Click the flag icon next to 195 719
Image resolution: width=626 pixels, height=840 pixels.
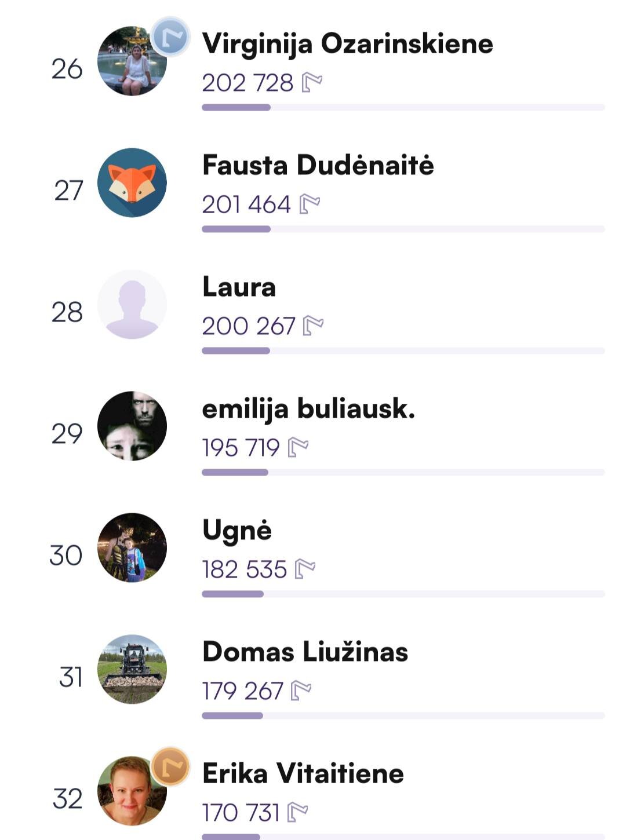coord(299,447)
